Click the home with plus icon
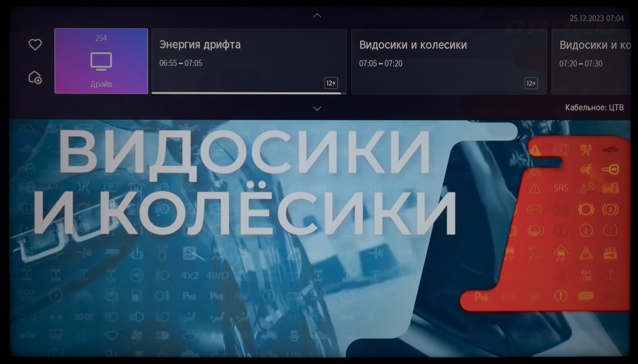Image resolution: width=638 pixels, height=364 pixels. (35, 77)
